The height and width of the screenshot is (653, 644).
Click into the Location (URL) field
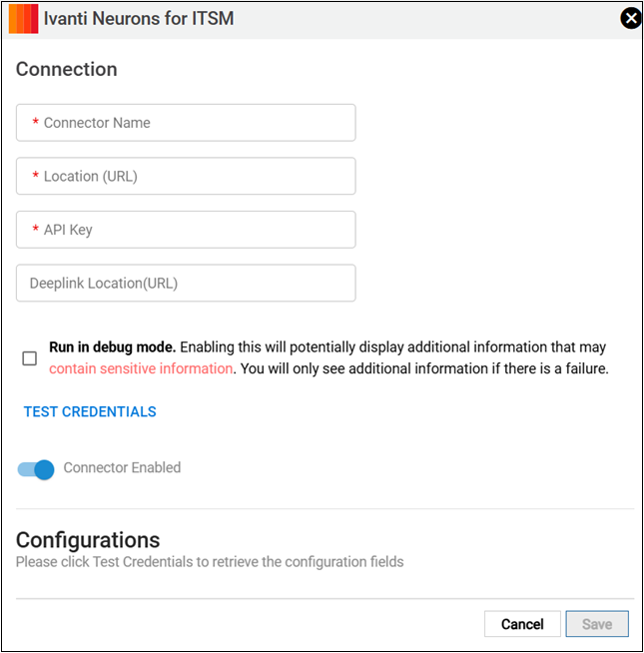[x=186, y=176]
